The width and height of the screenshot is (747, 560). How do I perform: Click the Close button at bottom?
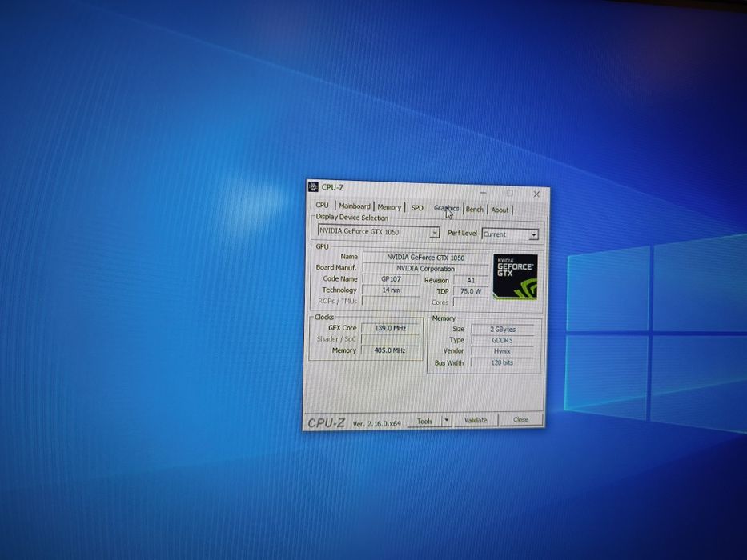(520, 419)
